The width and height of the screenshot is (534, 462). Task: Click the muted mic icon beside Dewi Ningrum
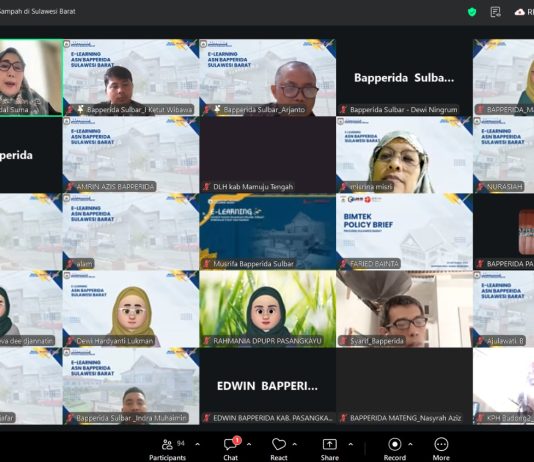point(343,110)
